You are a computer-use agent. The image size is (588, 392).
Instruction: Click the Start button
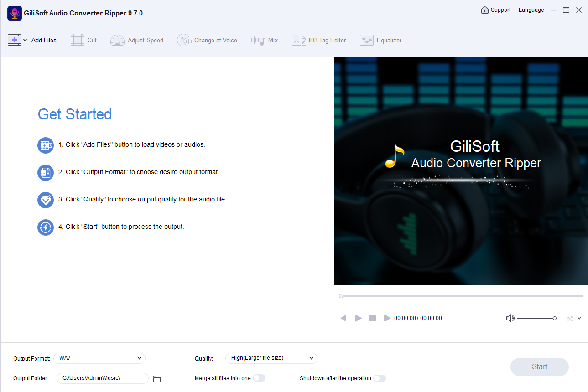540,367
